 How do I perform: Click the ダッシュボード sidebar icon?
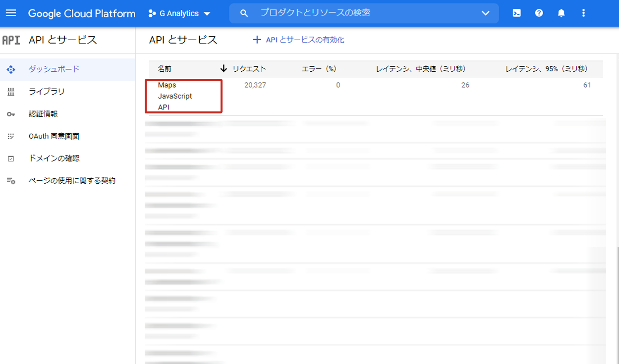click(x=11, y=69)
